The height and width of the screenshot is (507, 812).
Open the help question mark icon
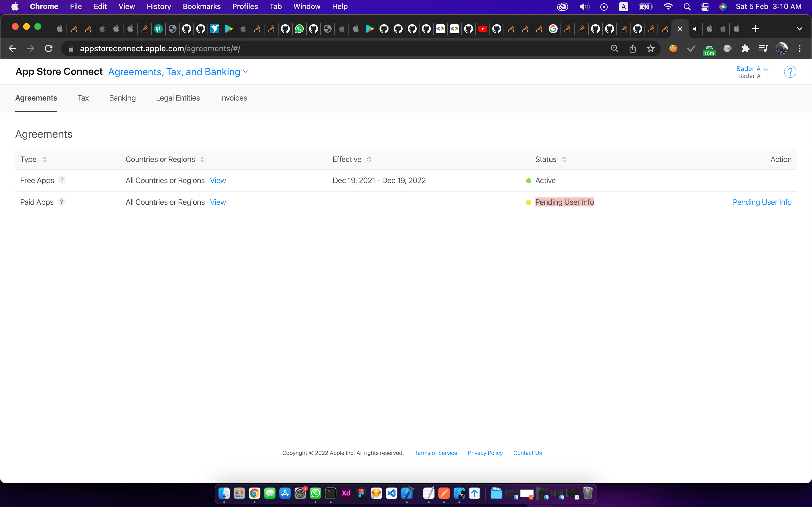[790, 72]
